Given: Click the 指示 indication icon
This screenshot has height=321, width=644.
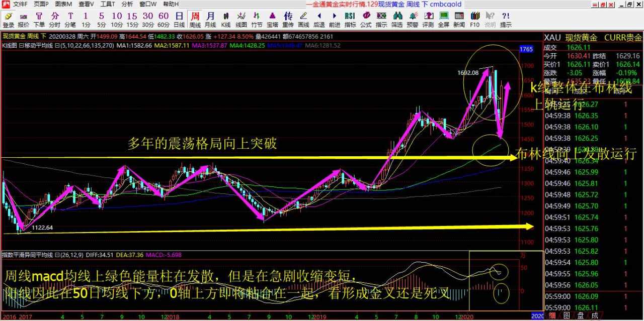Looking at the screenshot, I should 381,20.
